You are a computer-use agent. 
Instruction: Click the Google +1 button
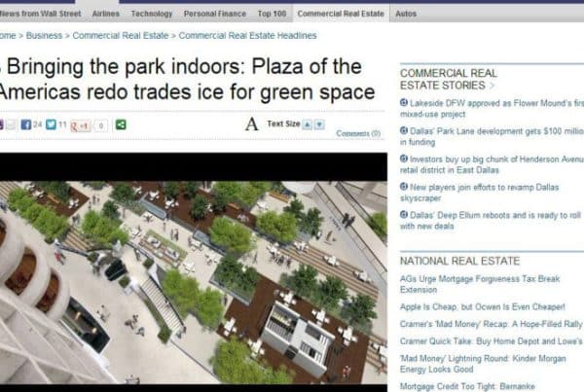pyautogui.click(x=82, y=125)
